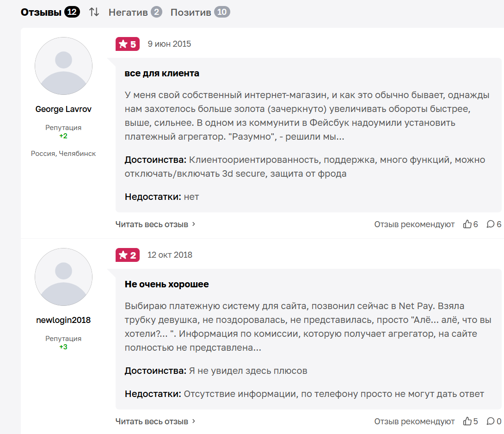
Task: Expand full review "Не очень хорошее"
Action: (x=155, y=422)
